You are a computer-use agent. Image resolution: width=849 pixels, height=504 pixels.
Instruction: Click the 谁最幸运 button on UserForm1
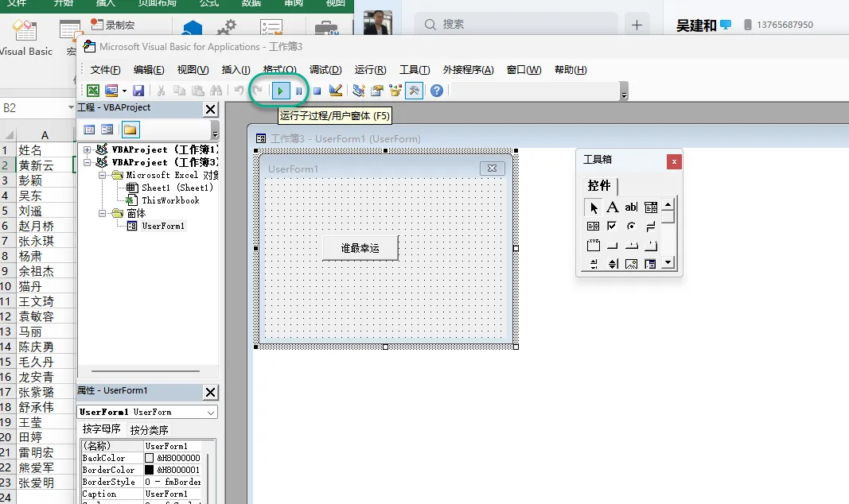(x=360, y=248)
